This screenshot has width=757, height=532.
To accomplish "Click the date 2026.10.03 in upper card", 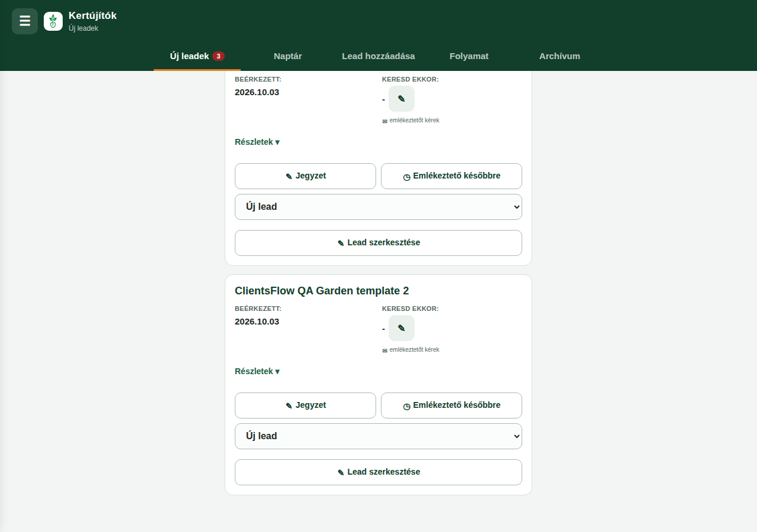I will click(257, 92).
